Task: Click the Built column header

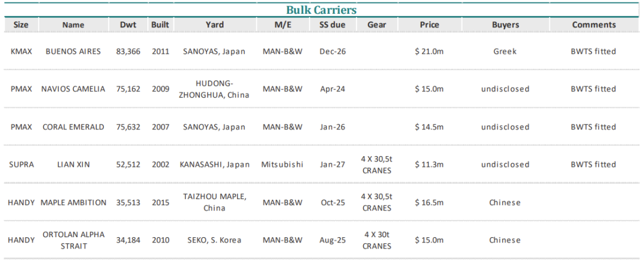Action: 160,25
